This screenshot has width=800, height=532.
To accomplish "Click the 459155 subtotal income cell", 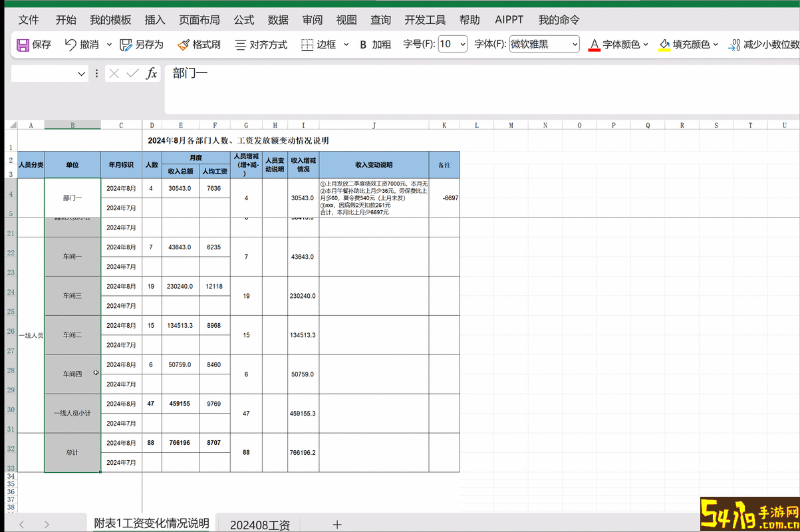I will tap(180, 404).
